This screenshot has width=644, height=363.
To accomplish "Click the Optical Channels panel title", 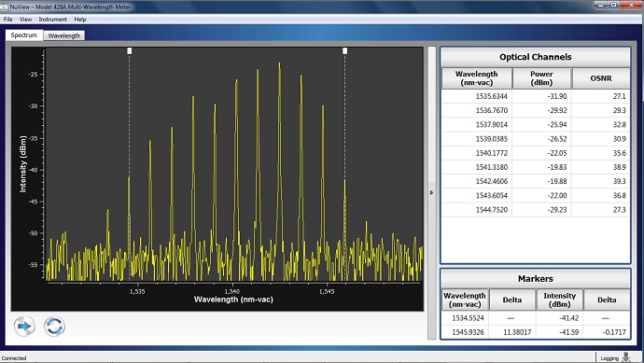I will (536, 57).
